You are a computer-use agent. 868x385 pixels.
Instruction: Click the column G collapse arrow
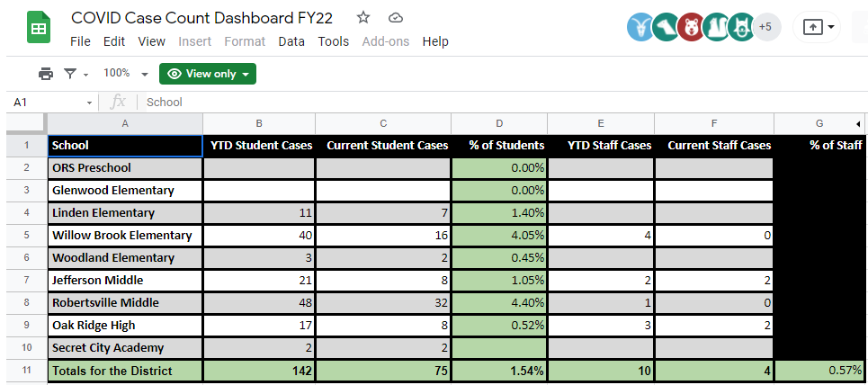(x=857, y=123)
